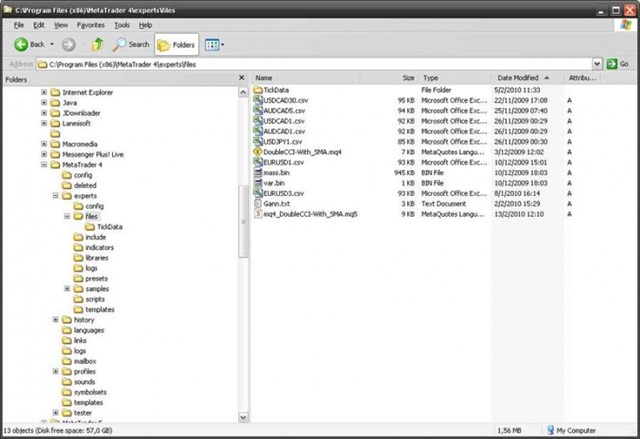Expand the profiles tree node

click(56, 372)
